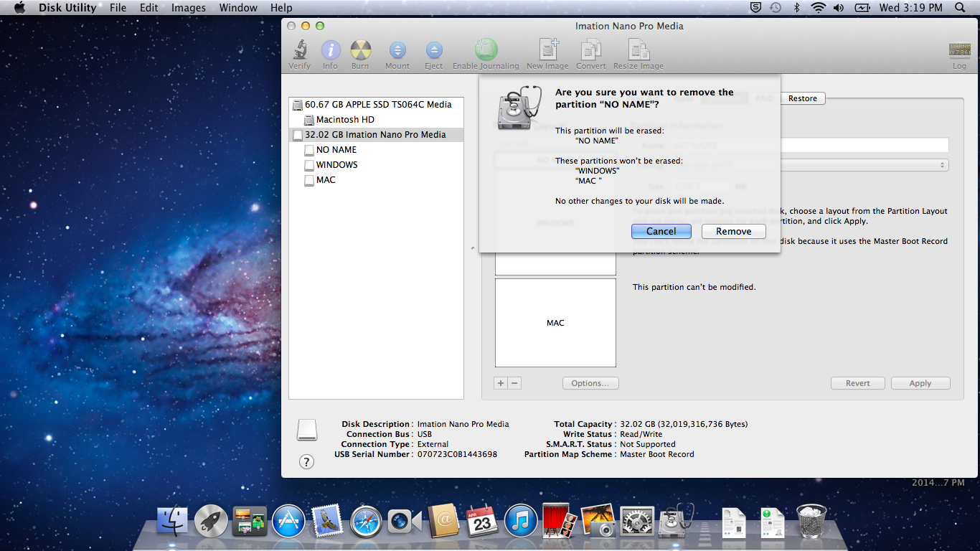Open the Disk Utility application menu
The height and width of the screenshot is (551, 980).
click(x=67, y=8)
